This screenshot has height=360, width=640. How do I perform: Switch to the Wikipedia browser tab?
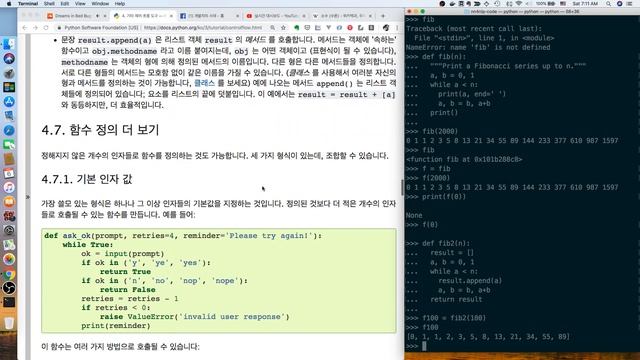[341, 16]
